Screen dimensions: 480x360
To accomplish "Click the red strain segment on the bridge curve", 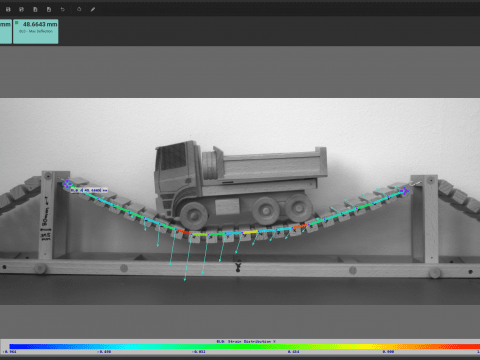I will point(183,231).
